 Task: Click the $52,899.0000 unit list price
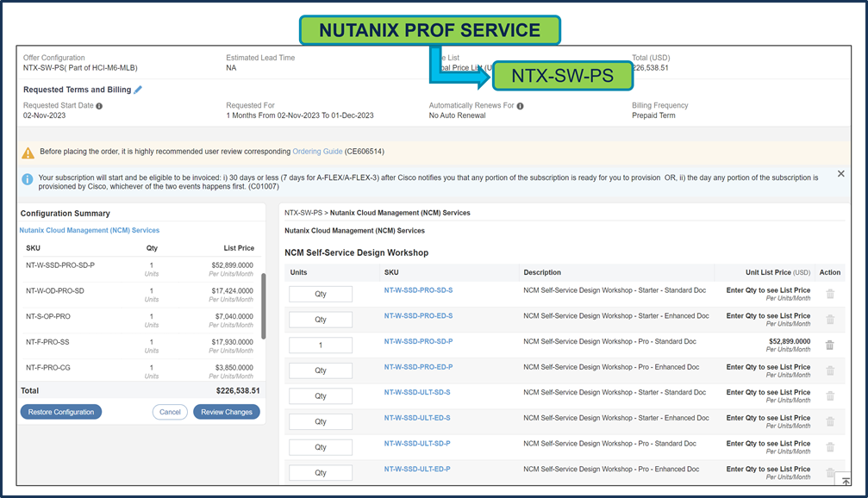pyautogui.click(x=790, y=341)
